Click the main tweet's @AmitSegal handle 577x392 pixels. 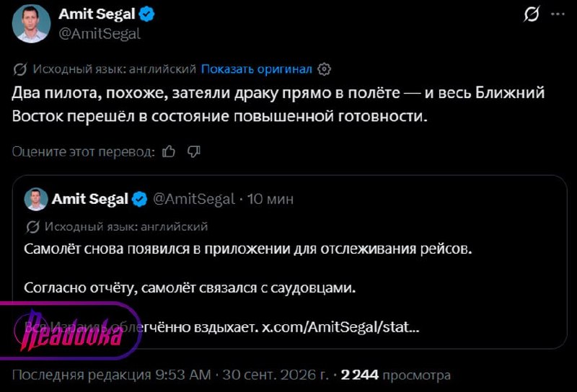coord(100,34)
